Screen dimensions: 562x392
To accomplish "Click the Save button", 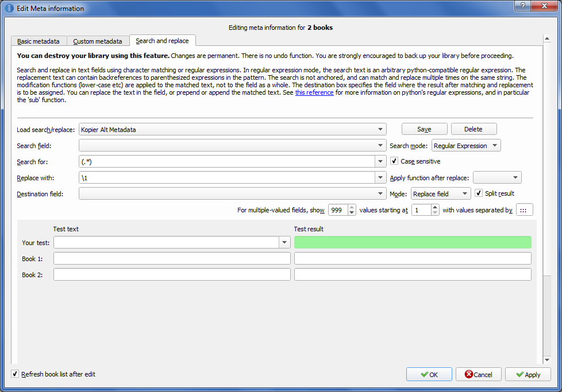I will click(424, 129).
